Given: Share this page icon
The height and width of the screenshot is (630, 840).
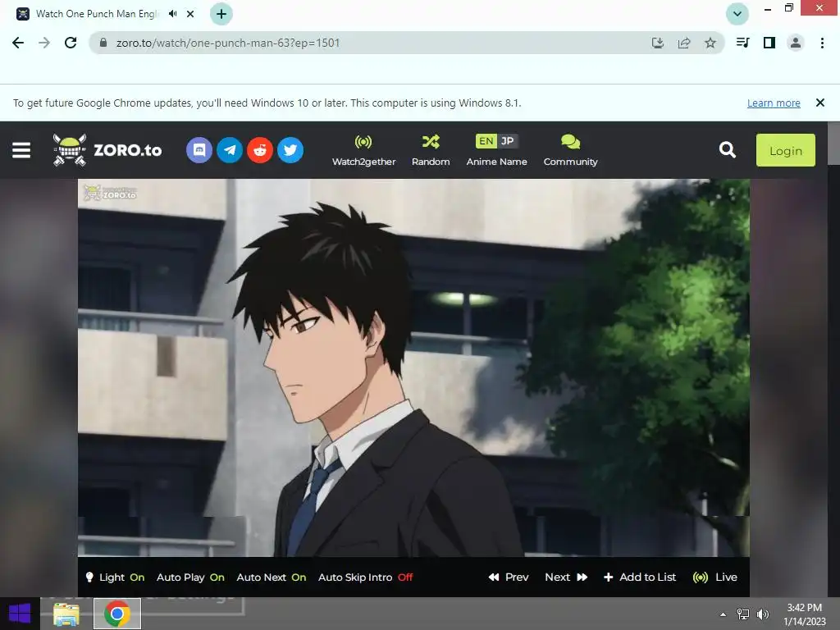Looking at the screenshot, I should pyautogui.click(x=684, y=43).
